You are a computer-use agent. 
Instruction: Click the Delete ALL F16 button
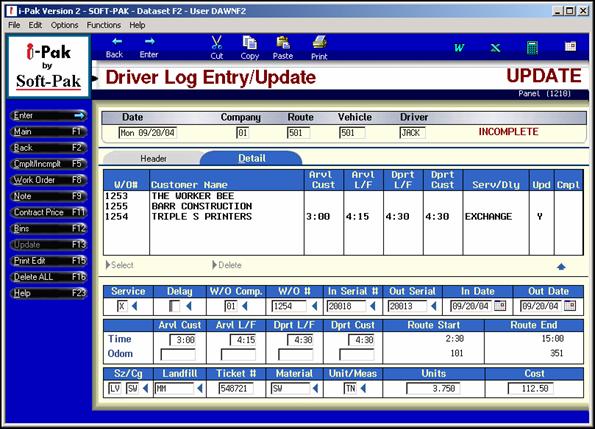pos(49,277)
